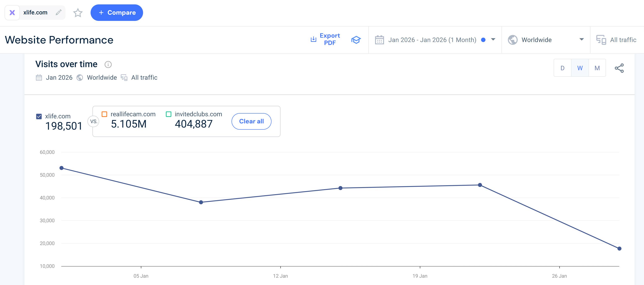Viewport: 644px width, 285px height.
Task: Click the Export PDF download icon
Action: click(313, 40)
